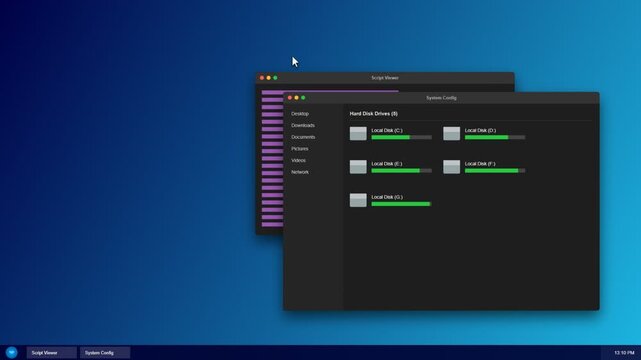Close the Script Viewer window
This screenshot has width=641, height=360.
262,78
